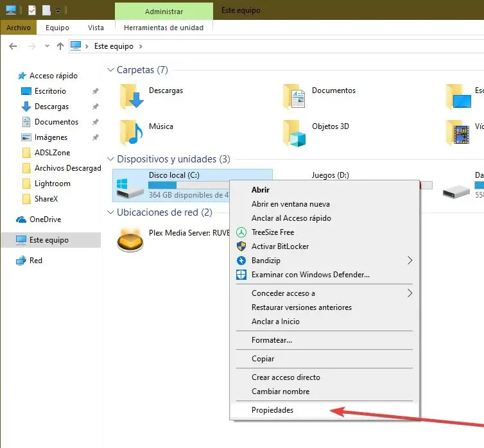Click the Red network icon in sidebar
This screenshot has width=484, height=448.
click(21, 261)
